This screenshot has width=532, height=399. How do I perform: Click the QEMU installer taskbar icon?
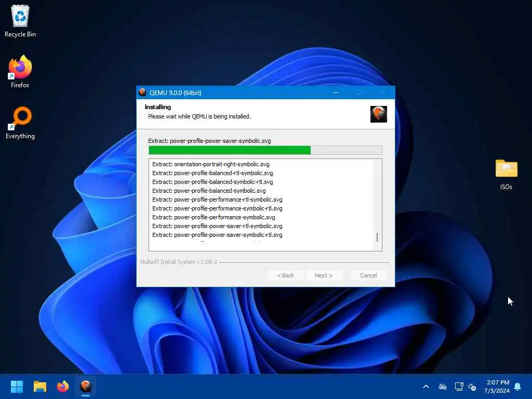click(86, 387)
